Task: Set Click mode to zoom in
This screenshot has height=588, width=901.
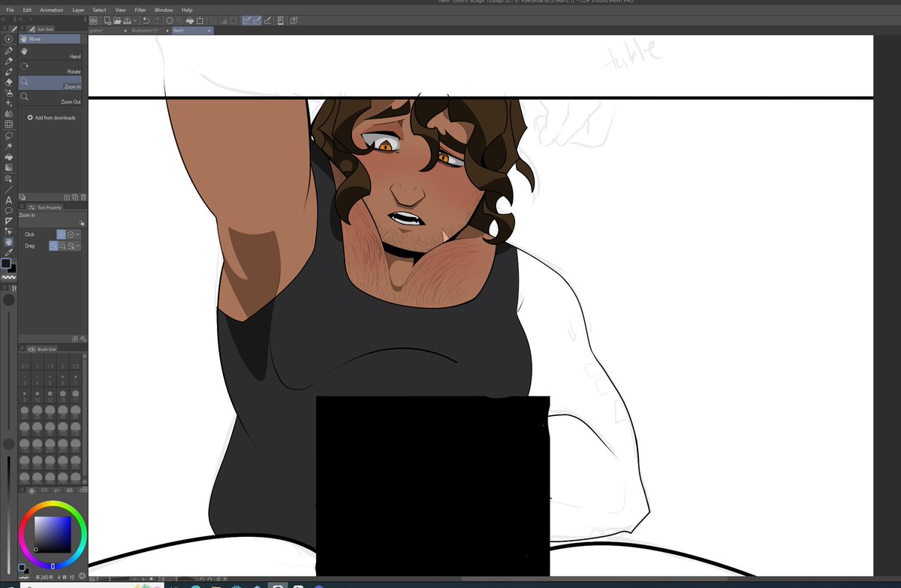Action: (62, 234)
